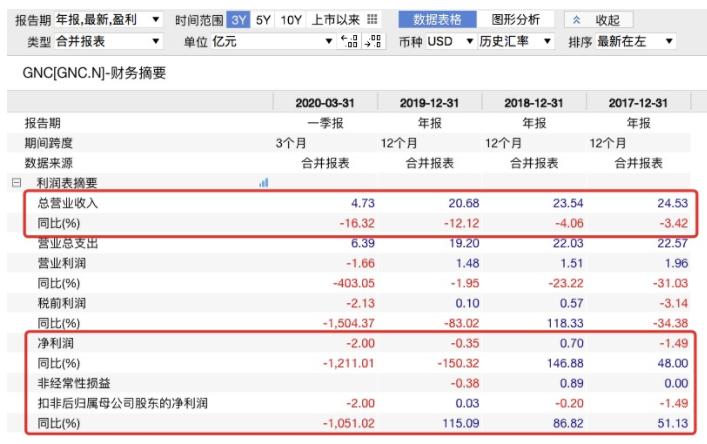
Task: Click the 2019-12-31 column header
Action: [x=429, y=103]
